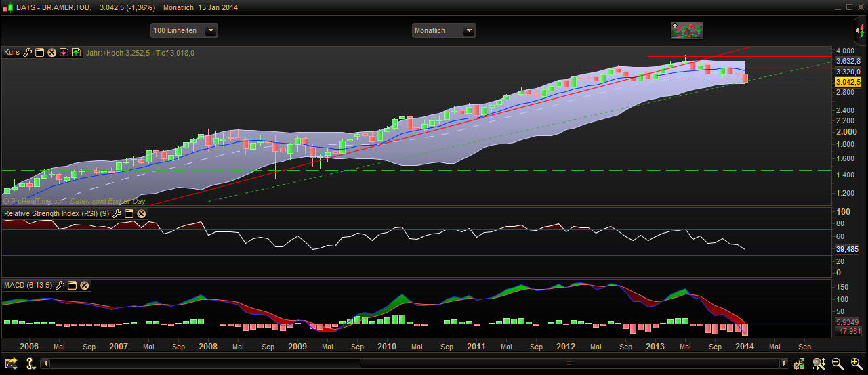The height and width of the screenshot is (375, 868).
Task: Close the Relative Strength Index panel
Action: tap(141, 214)
